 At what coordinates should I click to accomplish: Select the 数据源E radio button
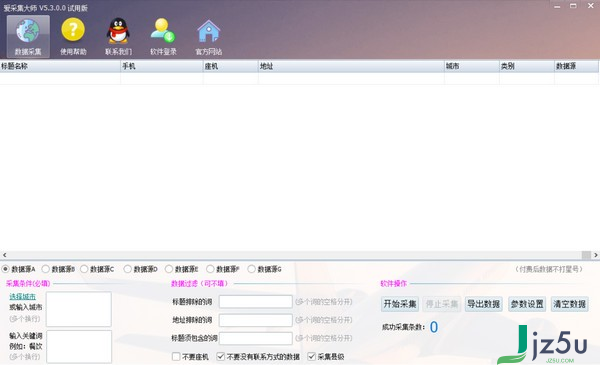tap(169, 269)
